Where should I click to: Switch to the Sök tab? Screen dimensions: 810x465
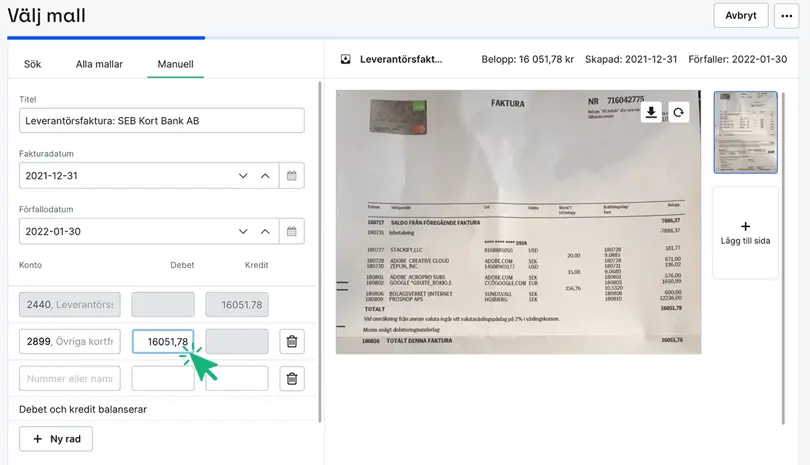(33, 64)
